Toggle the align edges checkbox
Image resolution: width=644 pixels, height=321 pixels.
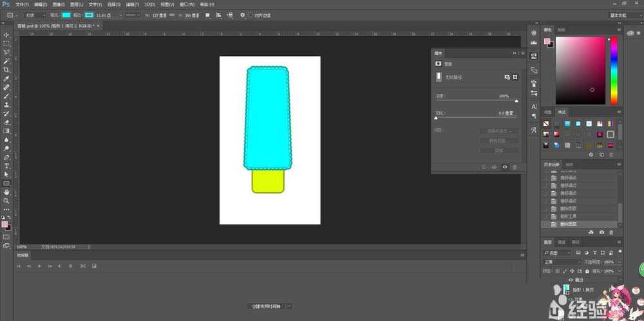point(251,14)
